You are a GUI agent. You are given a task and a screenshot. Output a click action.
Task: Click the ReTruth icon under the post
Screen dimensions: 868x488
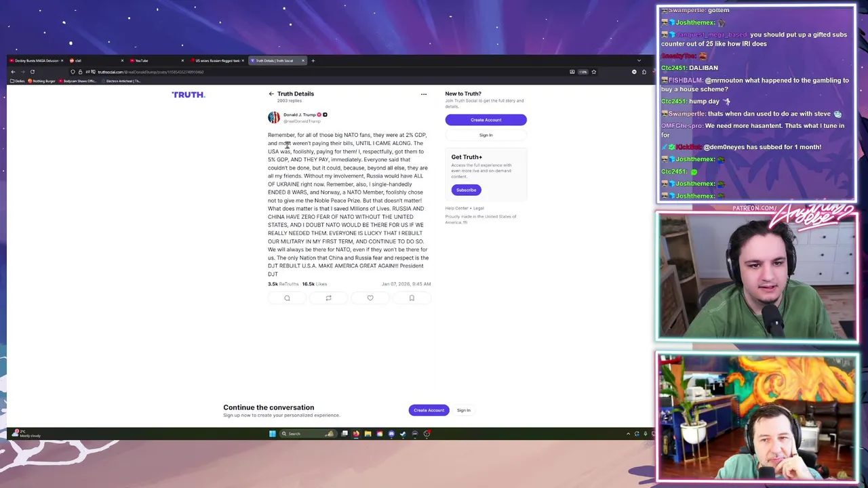328,298
